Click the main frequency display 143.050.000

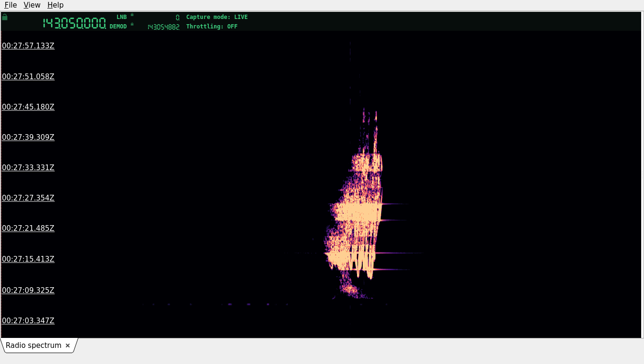(x=74, y=23)
